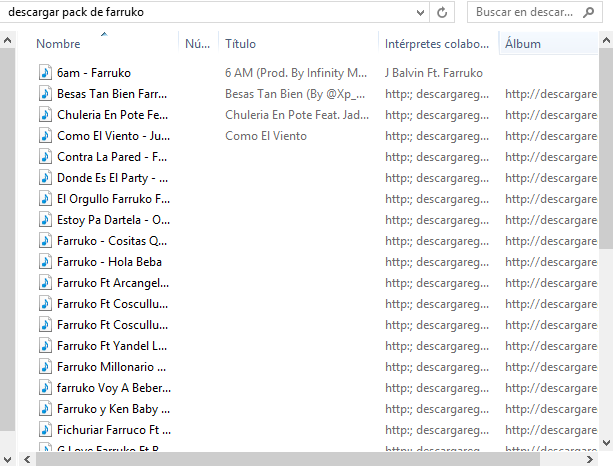
Task: Select the audio icon for Contra La Pared
Action: pyautogui.click(x=45, y=157)
